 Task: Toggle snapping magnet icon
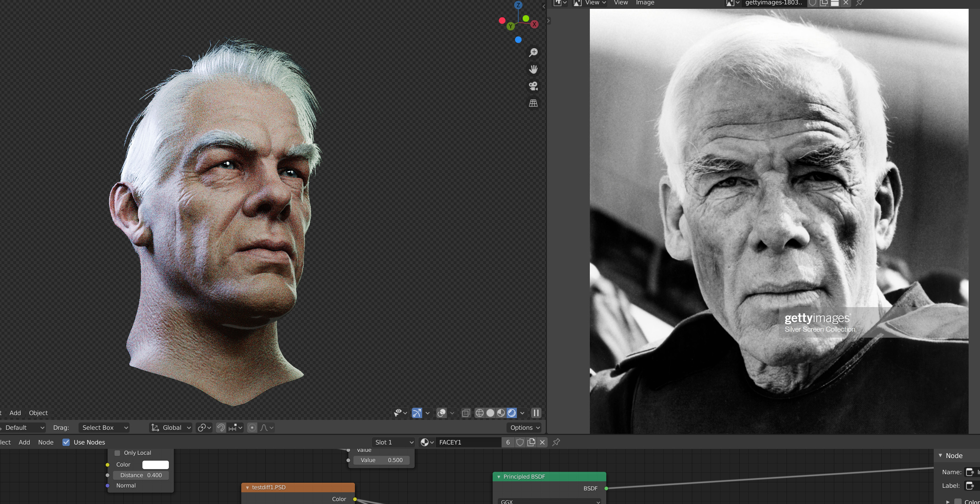click(221, 428)
